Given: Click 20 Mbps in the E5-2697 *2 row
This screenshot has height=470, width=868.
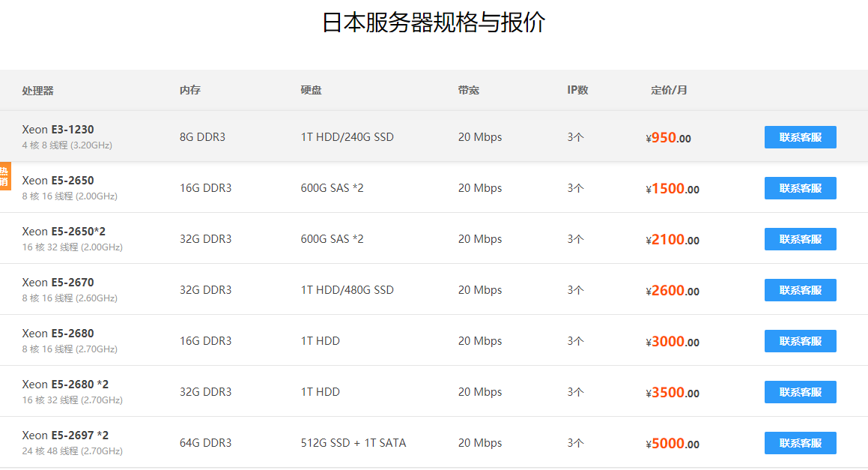Looking at the screenshot, I should pyautogui.click(x=480, y=443).
